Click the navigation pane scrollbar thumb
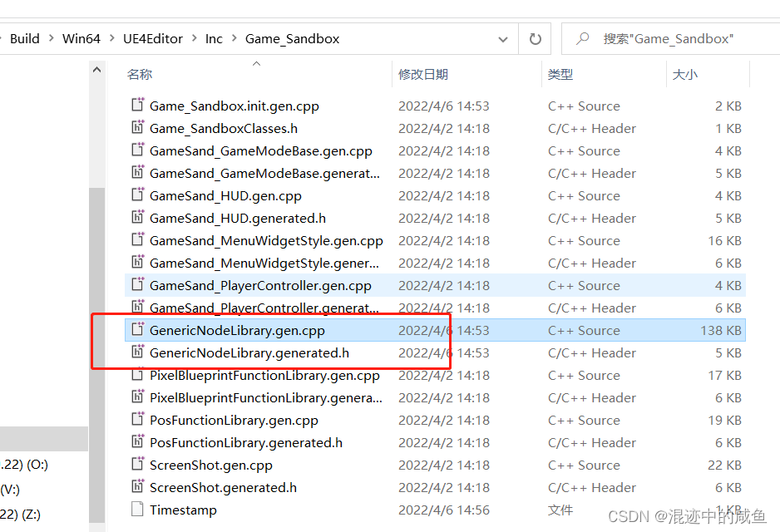Screen dimensions: 780x532 pos(97,354)
